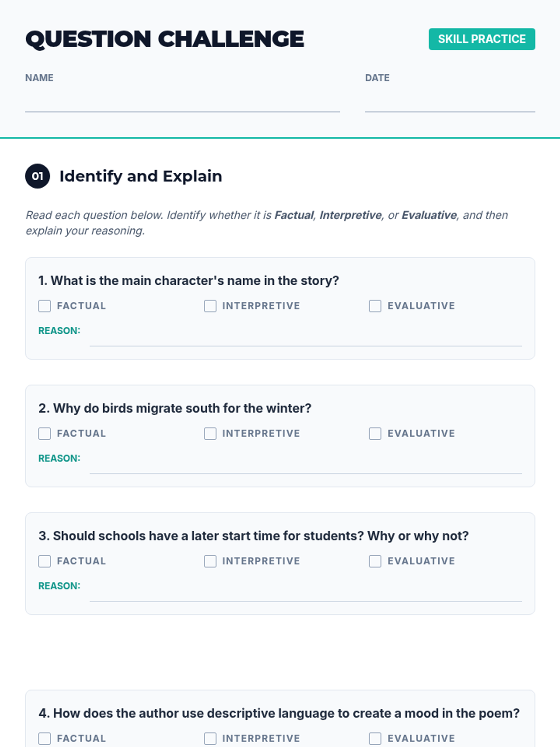The image size is (560, 747).
Task: Select Interpretive for the descriptive language question
Action: pyautogui.click(x=210, y=739)
